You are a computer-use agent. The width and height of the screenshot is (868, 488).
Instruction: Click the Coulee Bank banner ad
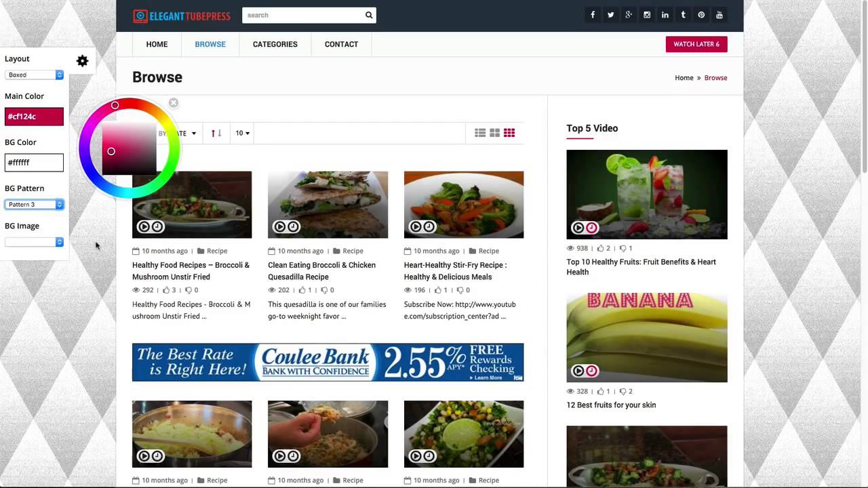328,363
